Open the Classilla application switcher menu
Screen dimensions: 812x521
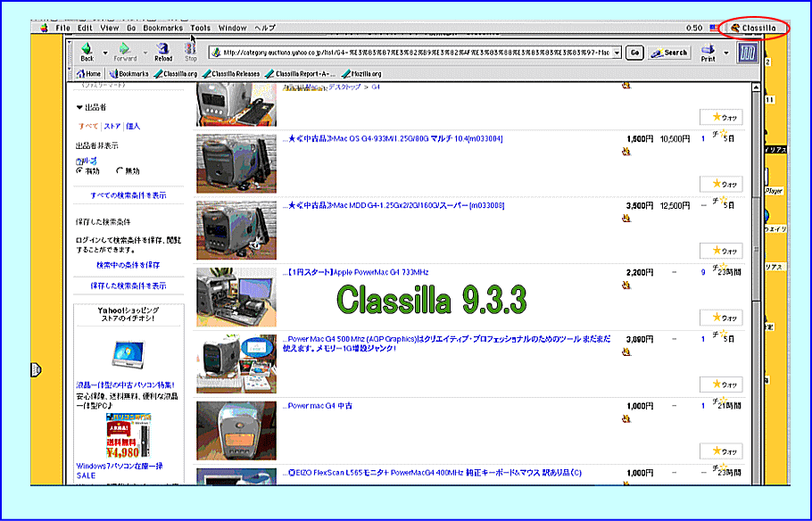tap(754, 28)
